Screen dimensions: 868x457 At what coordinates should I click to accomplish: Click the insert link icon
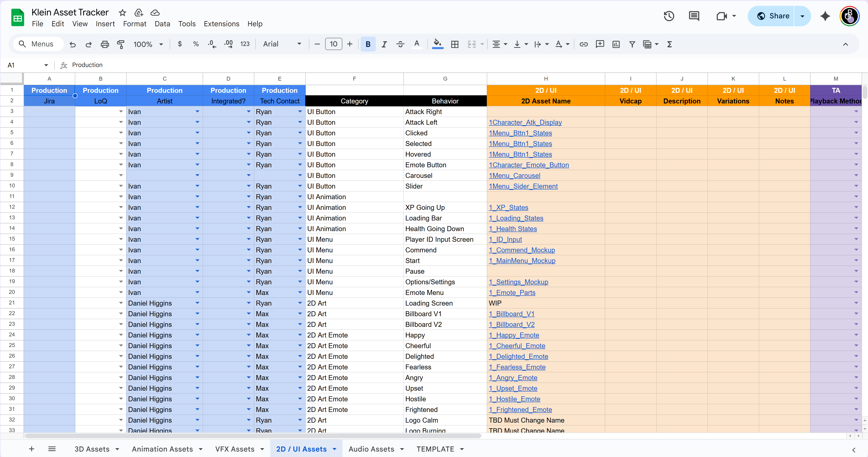click(x=583, y=44)
